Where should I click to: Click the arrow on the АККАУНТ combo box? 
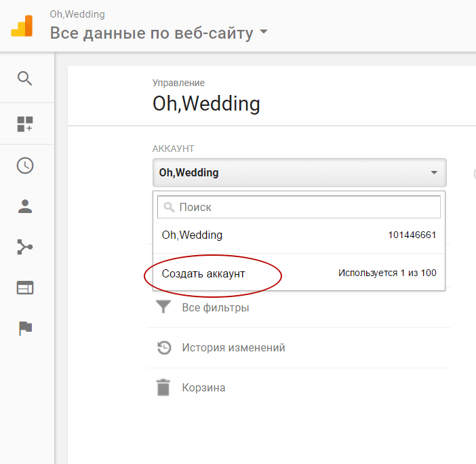pyautogui.click(x=434, y=173)
